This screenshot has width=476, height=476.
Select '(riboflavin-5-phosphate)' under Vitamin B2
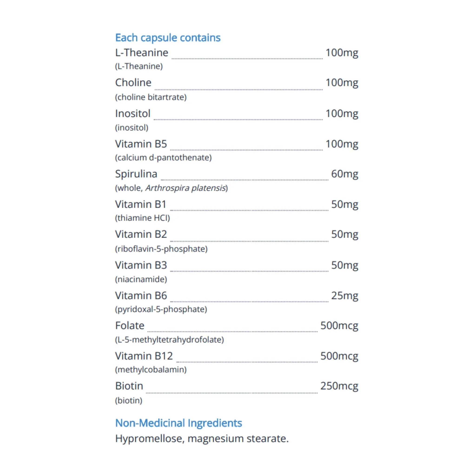point(161,249)
